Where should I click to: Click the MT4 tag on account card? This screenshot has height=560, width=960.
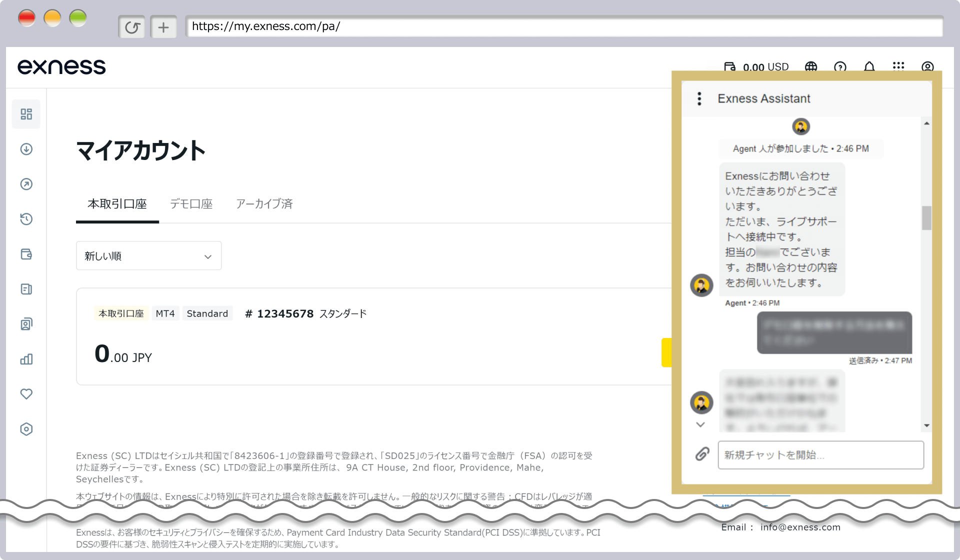(165, 313)
